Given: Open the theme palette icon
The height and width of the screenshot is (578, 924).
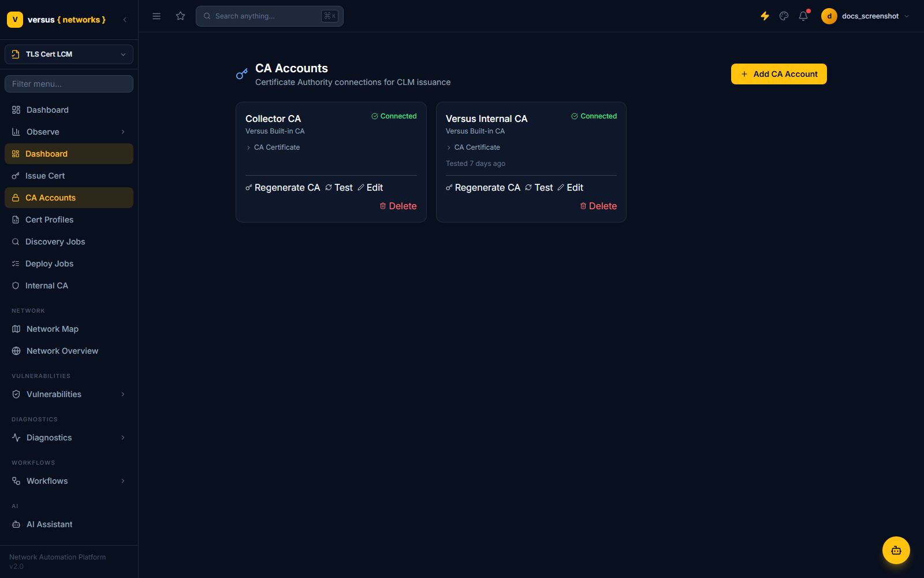Looking at the screenshot, I should 784,16.
